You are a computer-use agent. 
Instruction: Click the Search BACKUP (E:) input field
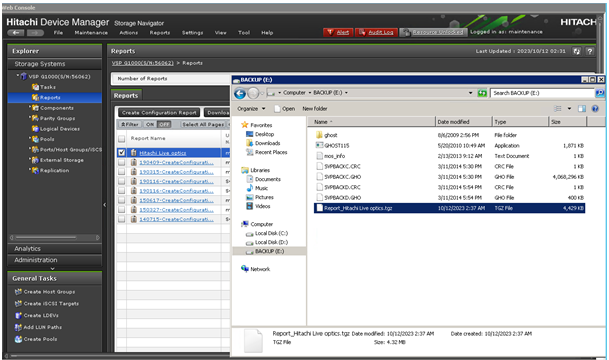click(x=542, y=93)
